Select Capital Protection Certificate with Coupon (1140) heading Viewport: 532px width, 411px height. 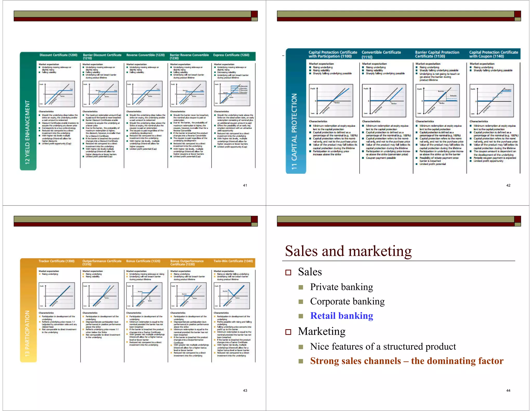tap(494, 54)
